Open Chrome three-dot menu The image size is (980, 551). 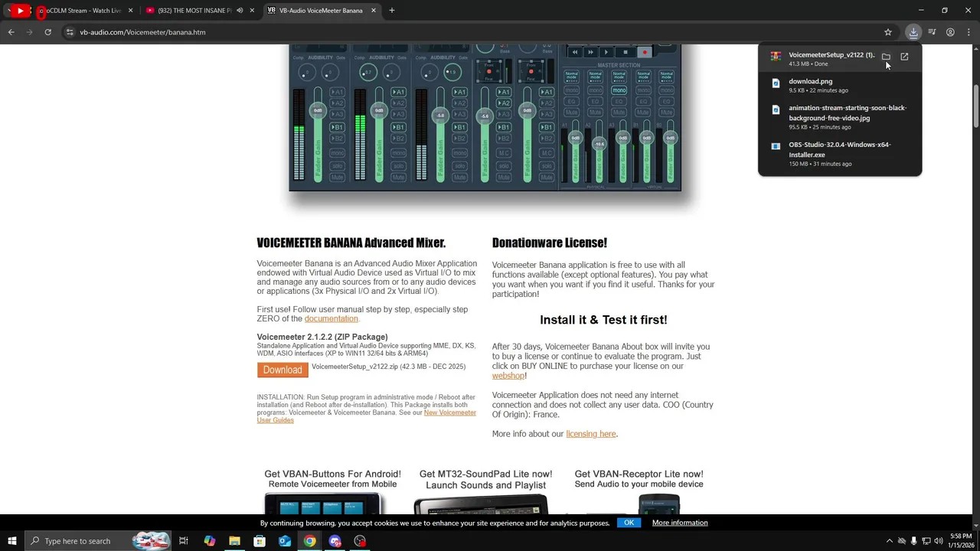click(x=969, y=32)
